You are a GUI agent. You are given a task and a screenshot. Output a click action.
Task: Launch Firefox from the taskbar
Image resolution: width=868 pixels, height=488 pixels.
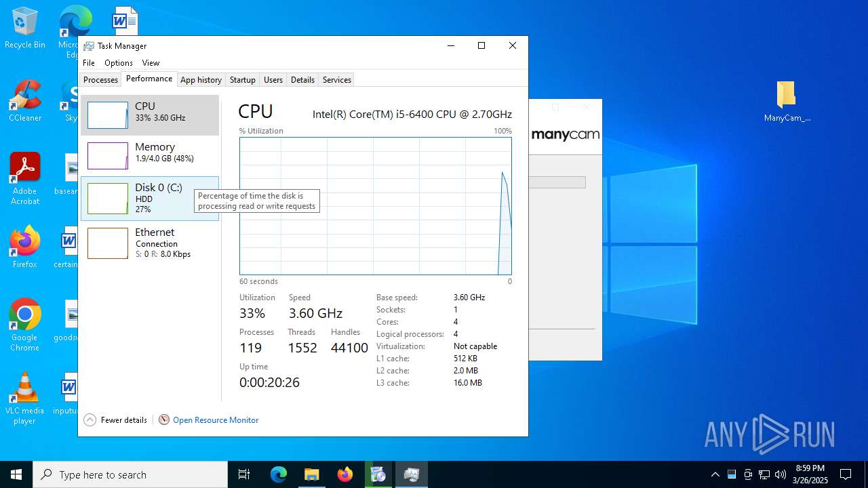coord(344,474)
